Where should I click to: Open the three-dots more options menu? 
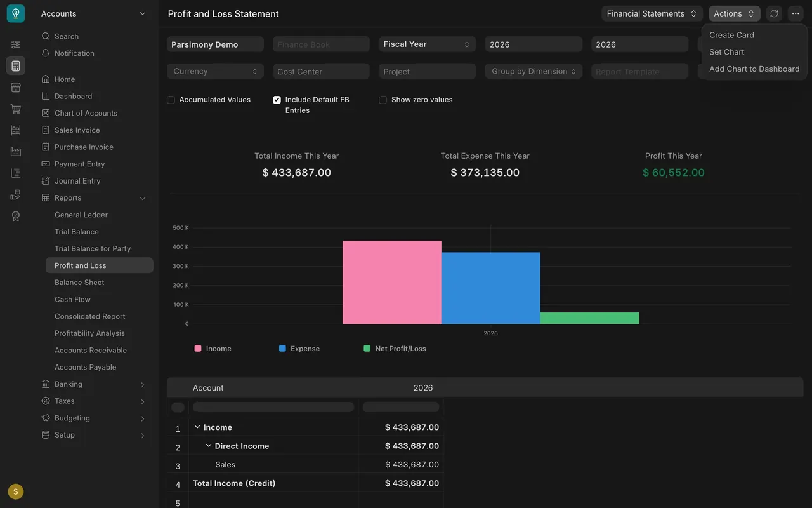click(796, 13)
